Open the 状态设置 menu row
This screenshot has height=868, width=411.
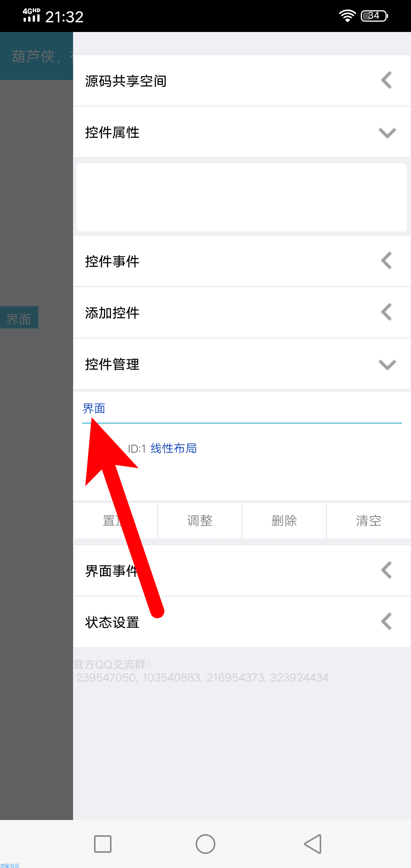(x=242, y=622)
